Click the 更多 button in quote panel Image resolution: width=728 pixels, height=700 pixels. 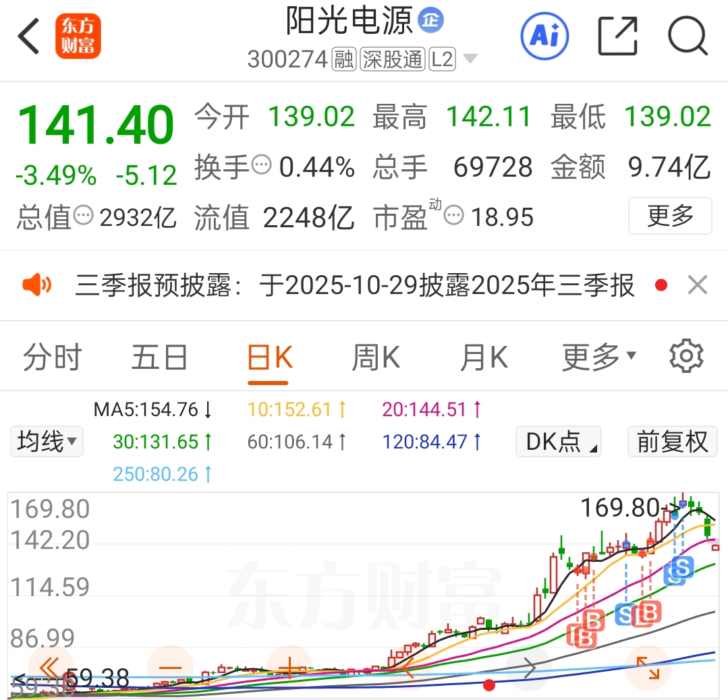(670, 216)
